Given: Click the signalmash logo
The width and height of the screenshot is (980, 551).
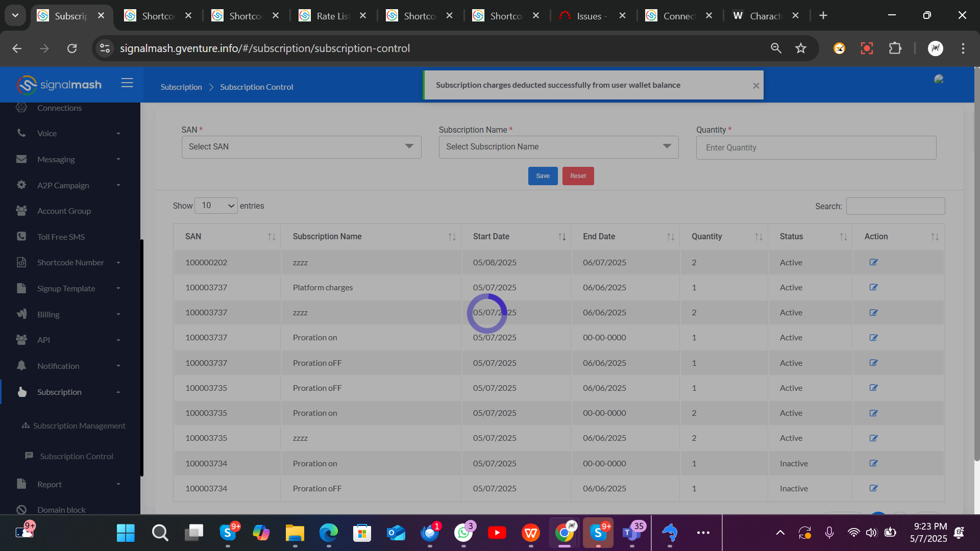Looking at the screenshot, I should coord(59,85).
